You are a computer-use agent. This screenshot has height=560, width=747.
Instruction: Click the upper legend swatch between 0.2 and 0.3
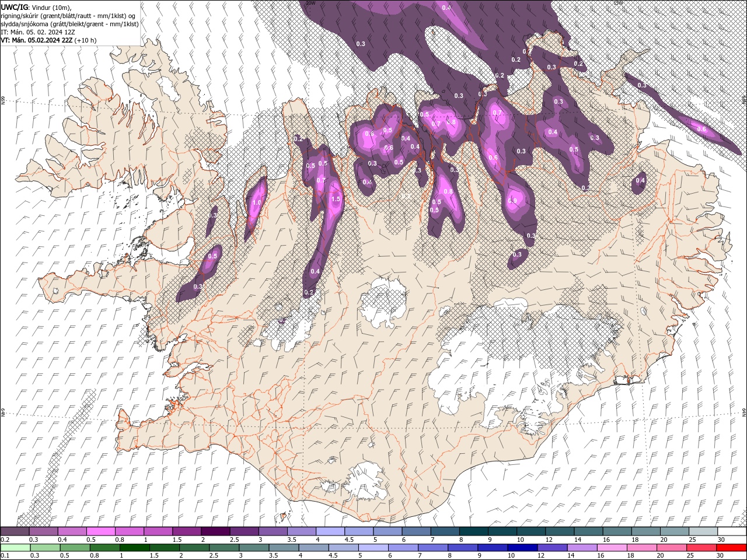pos(15,531)
